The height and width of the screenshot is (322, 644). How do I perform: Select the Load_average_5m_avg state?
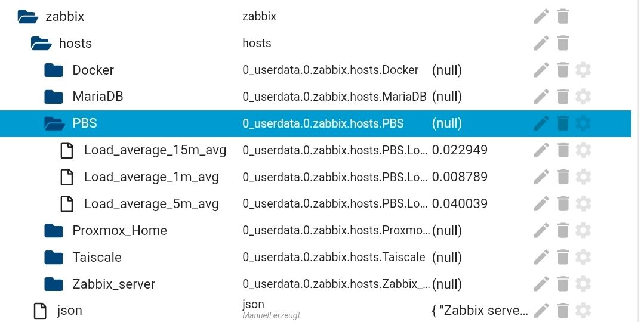pyautogui.click(x=151, y=204)
